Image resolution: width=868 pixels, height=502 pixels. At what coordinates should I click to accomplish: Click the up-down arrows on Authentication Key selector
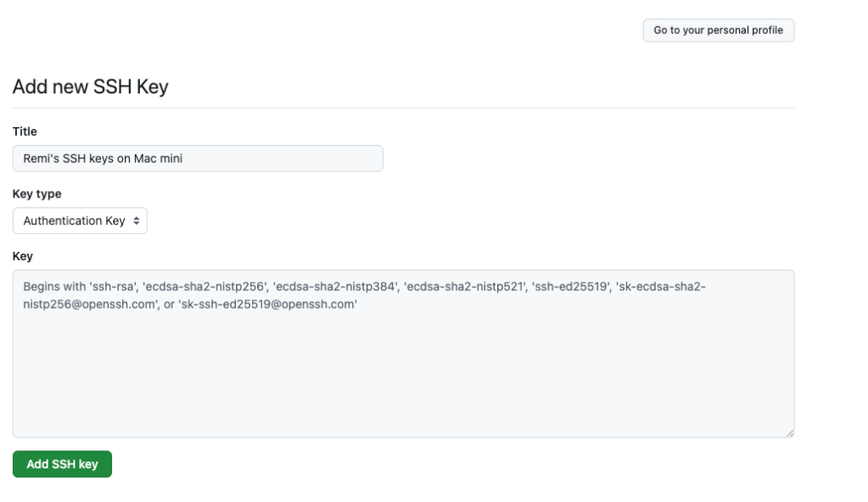137,220
